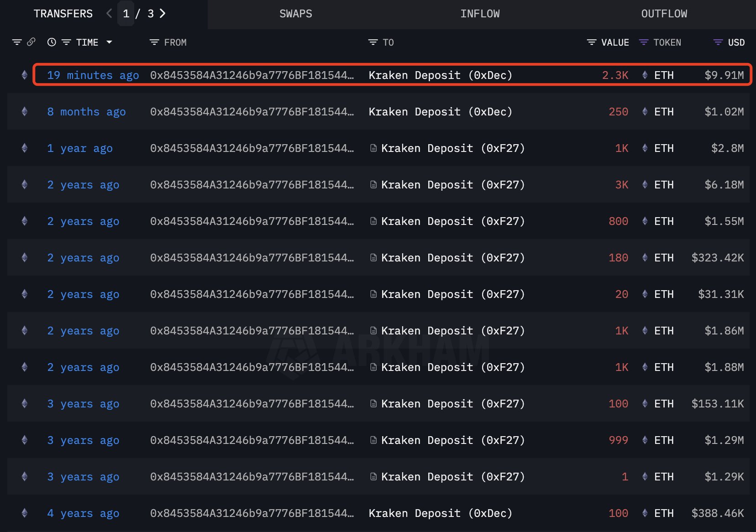This screenshot has height=532, width=756.
Task: Open the general filter icon at far left
Action: click(x=17, y=42)
